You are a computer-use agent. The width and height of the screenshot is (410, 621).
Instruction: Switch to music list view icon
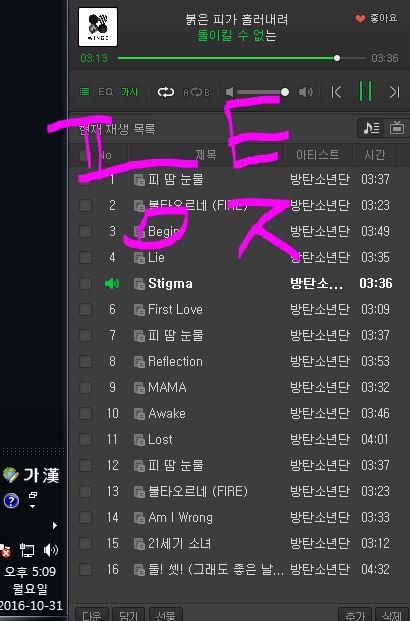point(371,128)
